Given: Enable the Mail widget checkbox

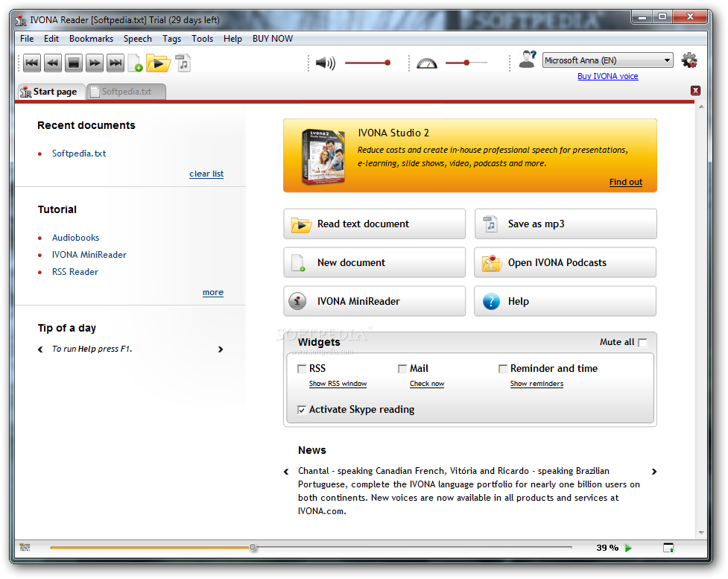Looking at the screenshot, I should pos(402,369).
